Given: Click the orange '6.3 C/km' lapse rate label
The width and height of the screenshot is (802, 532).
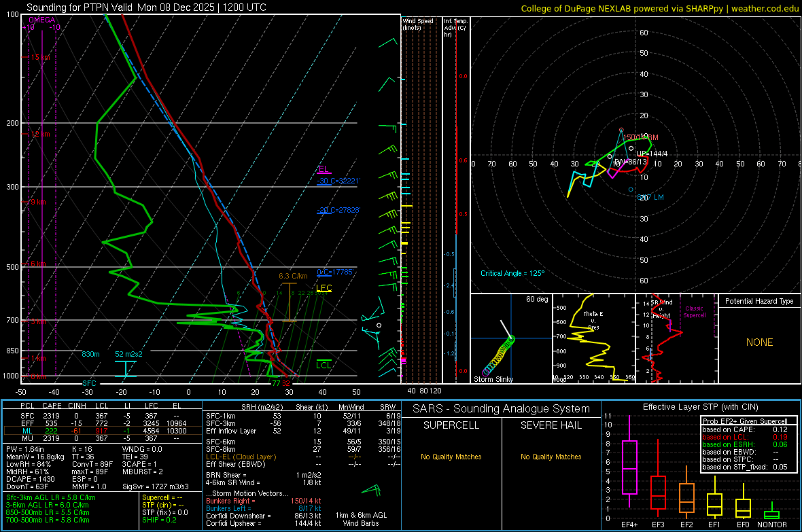Looking at the screenshot, I should 293,277.
